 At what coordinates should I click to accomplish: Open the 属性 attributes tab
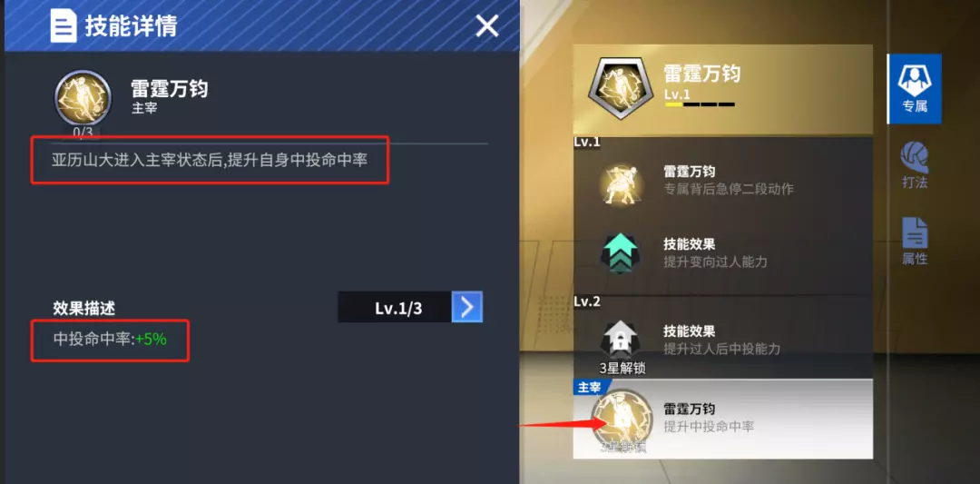pos(915,242)
